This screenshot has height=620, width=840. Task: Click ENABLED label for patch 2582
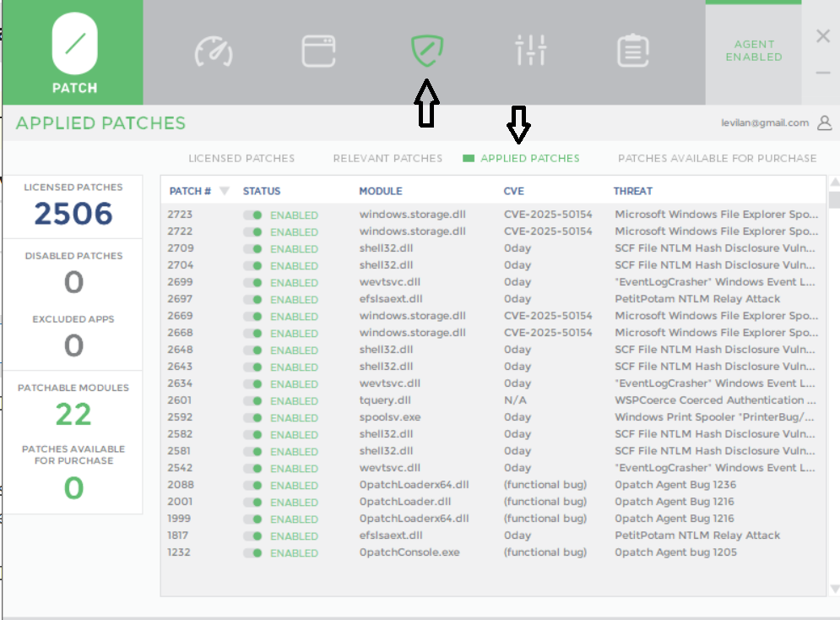coord(294,434)
